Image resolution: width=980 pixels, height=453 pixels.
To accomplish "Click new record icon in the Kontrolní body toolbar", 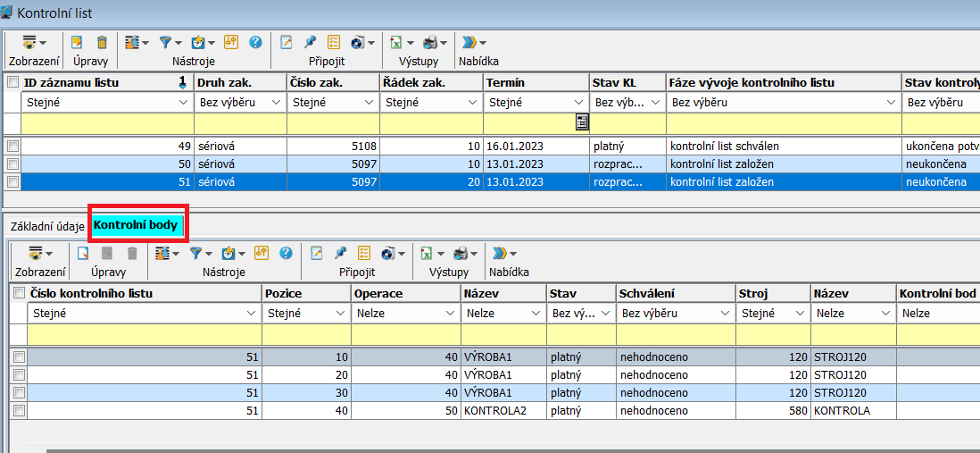I will click(82, 253).
